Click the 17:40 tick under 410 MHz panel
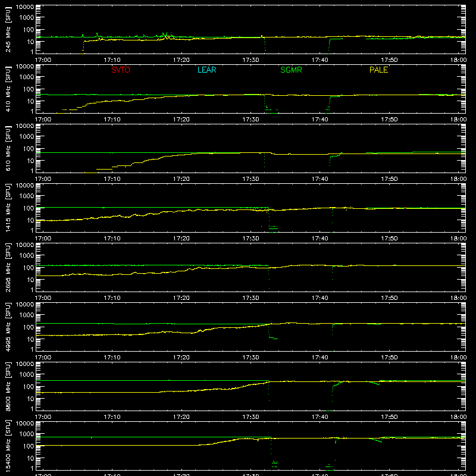This screenshot has width=476, height=476. 320,120
